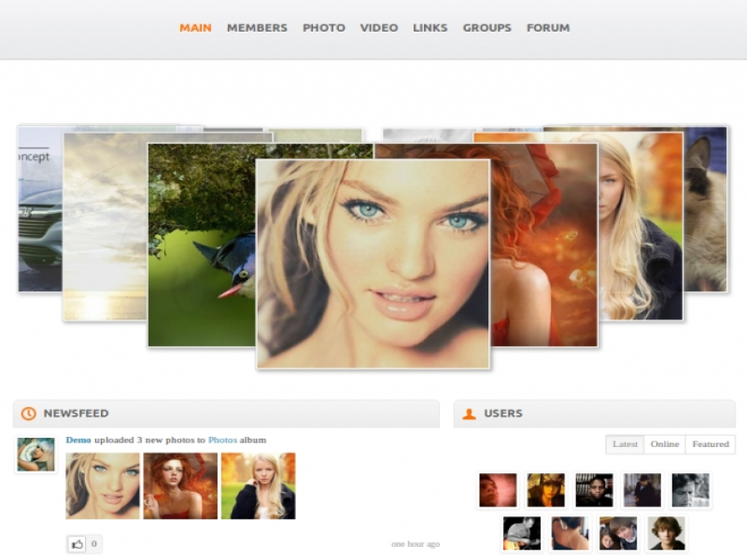This screenshot has height=560, width=747.
Task: Navigate to the Forum page
Action: pyautogui.click(x=548, y=28)
